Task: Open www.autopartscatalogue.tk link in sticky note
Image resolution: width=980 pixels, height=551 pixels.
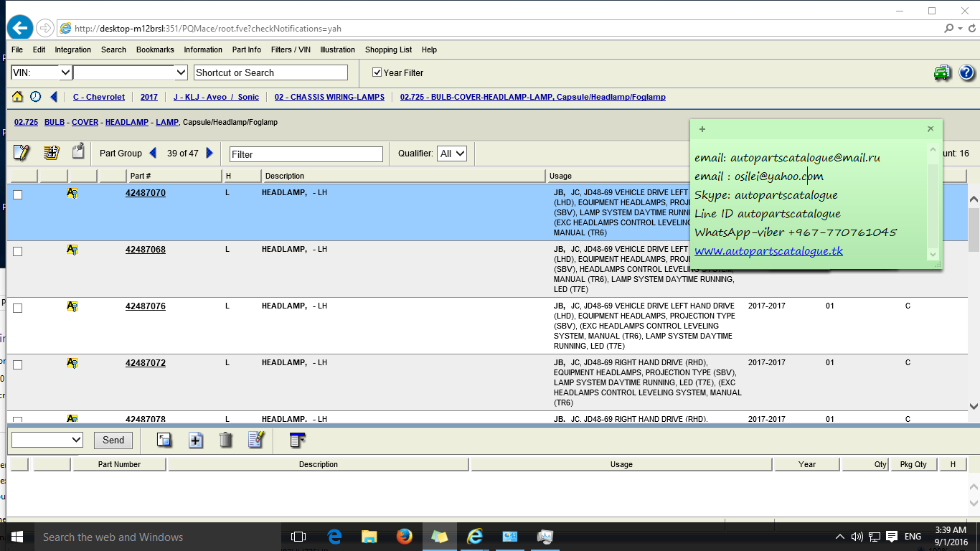Action: (768, 250)
